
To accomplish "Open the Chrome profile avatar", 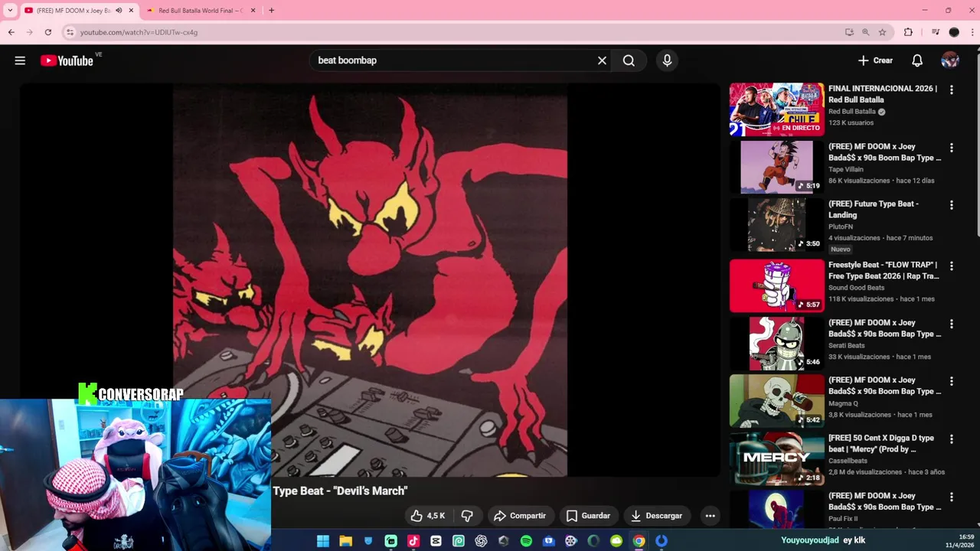I will pos(954,32).
